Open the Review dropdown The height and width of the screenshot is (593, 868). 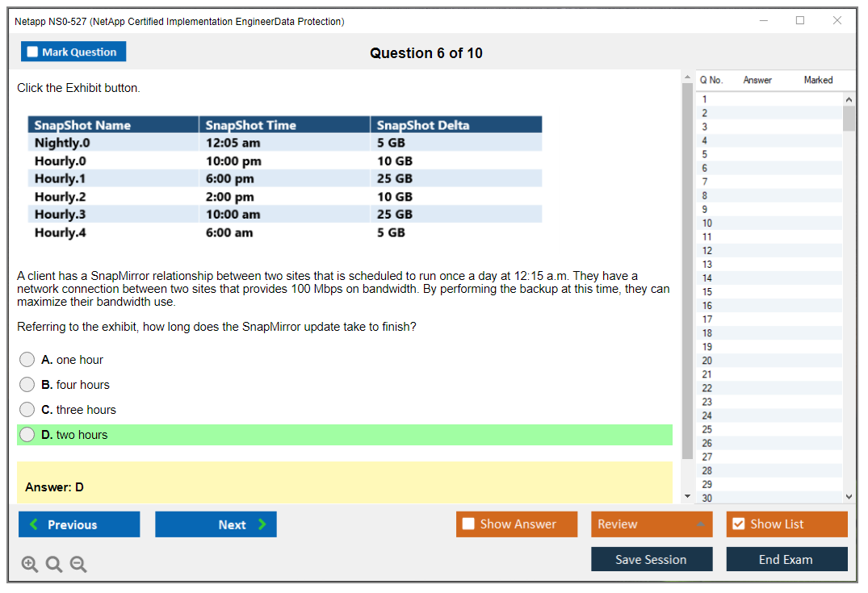click(651, 524)
